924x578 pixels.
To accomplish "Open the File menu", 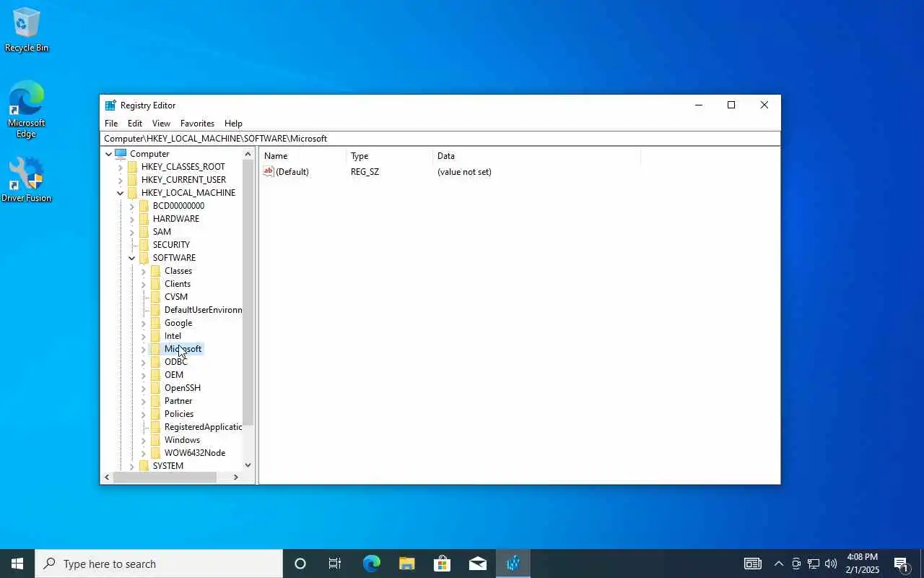I will (111, 124).
